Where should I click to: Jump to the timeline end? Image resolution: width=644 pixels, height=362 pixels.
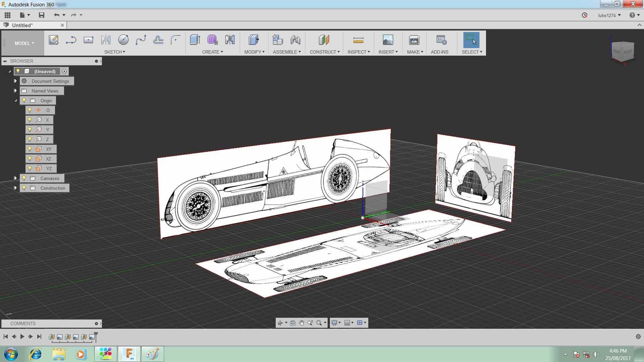39,337
